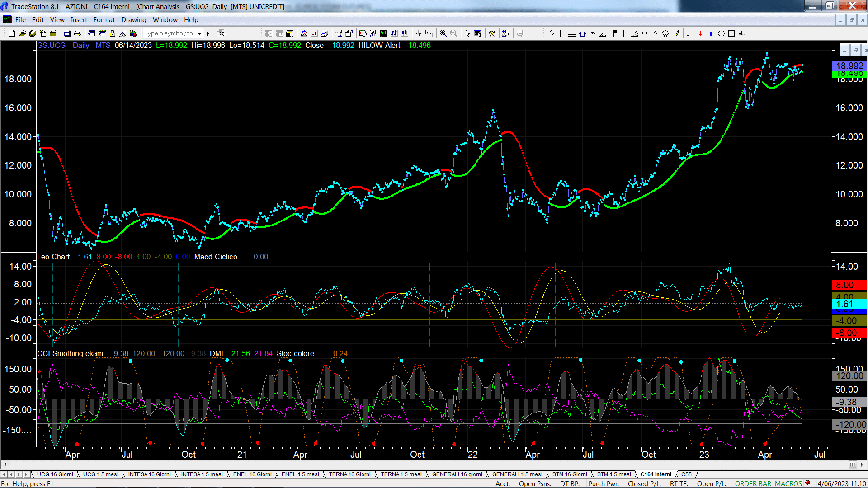868x488 pixels.
Task: Select the parallel lines drawing tool
Action: 655,33
